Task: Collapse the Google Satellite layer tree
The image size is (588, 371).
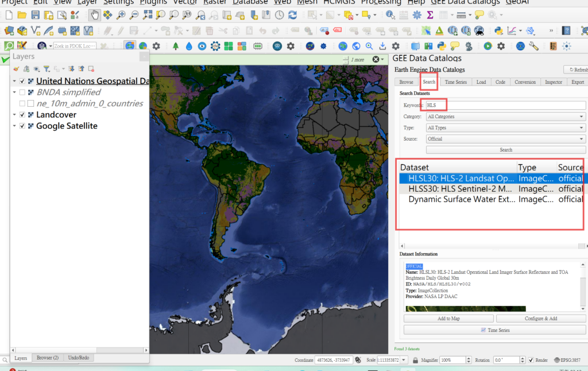Action: [14, 126]
